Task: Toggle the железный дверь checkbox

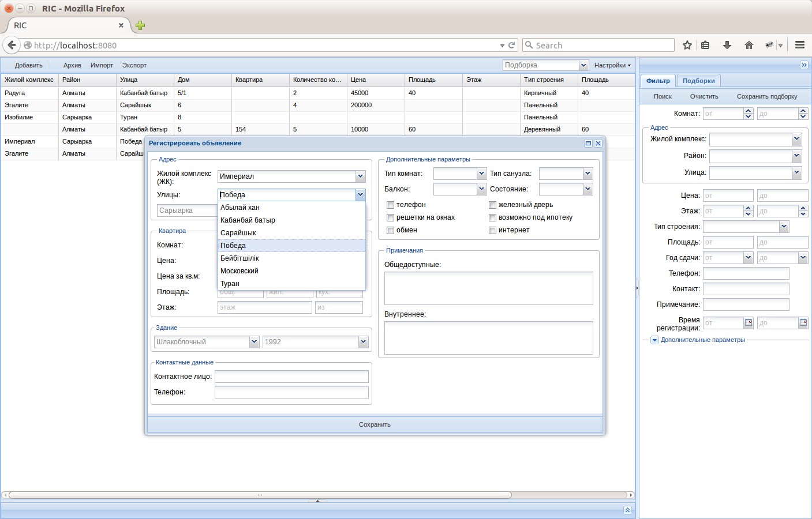Action: (493, 205)
